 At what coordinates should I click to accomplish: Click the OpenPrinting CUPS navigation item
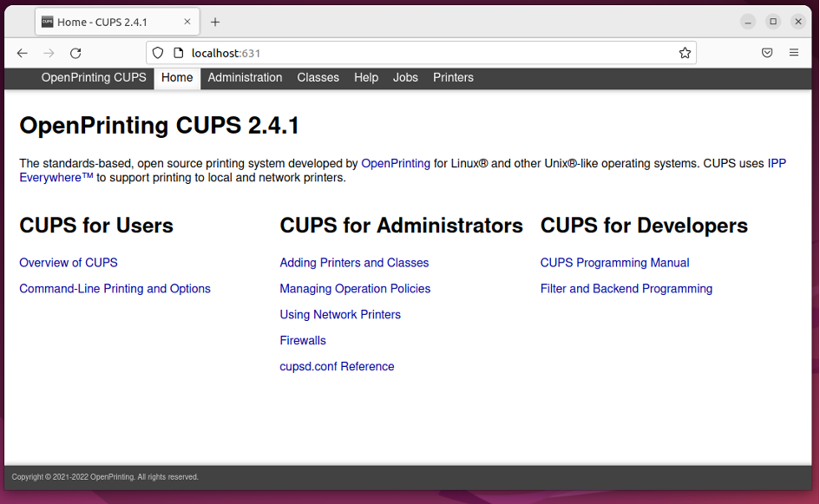tap(94, 78)
